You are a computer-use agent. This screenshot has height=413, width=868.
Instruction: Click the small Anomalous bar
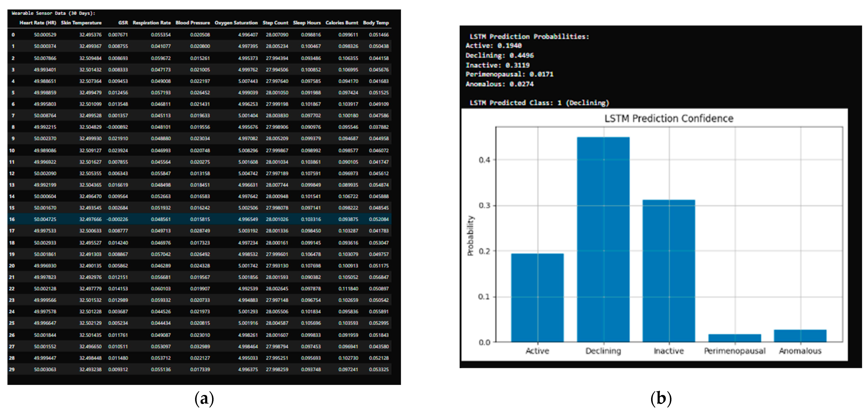coord(800,336)
